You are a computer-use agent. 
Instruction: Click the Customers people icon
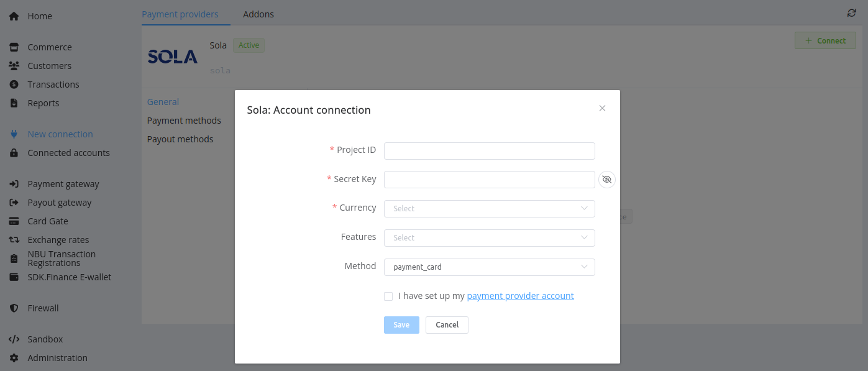[14, 66]
